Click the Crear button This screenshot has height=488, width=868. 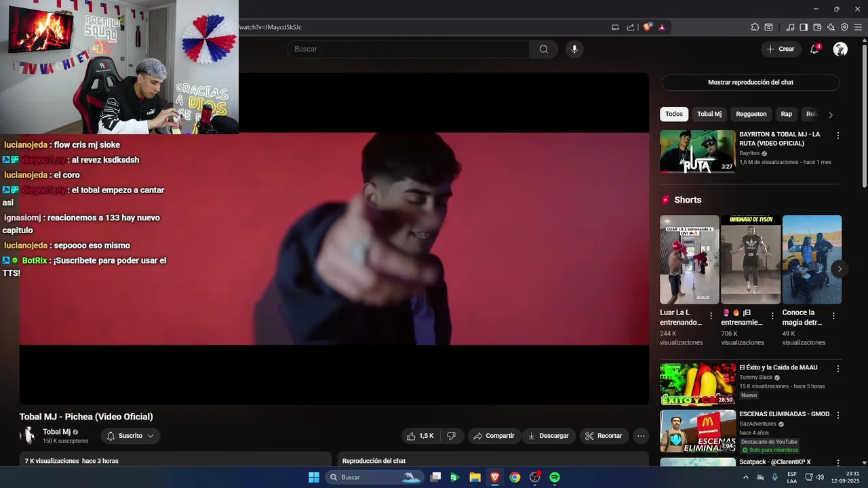click(780, 49)
